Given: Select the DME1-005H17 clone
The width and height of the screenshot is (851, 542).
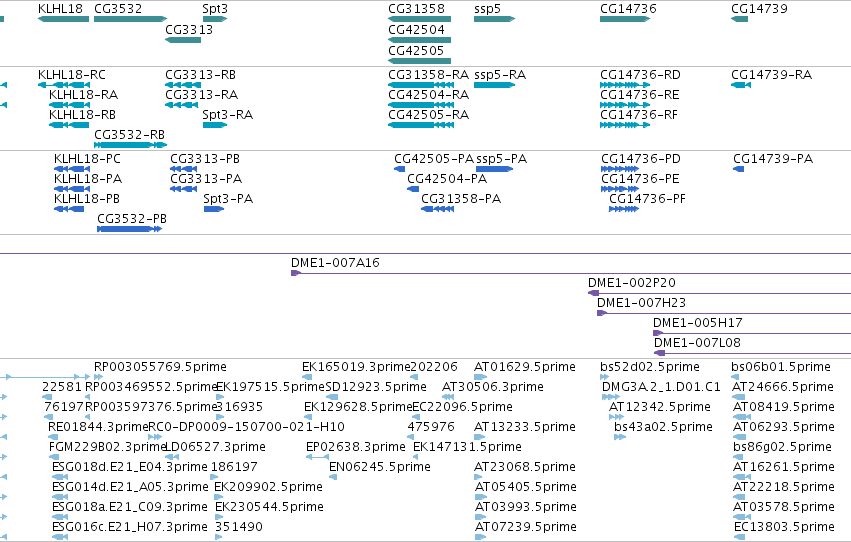Looking at the screenshot, I should pos(752,333).
